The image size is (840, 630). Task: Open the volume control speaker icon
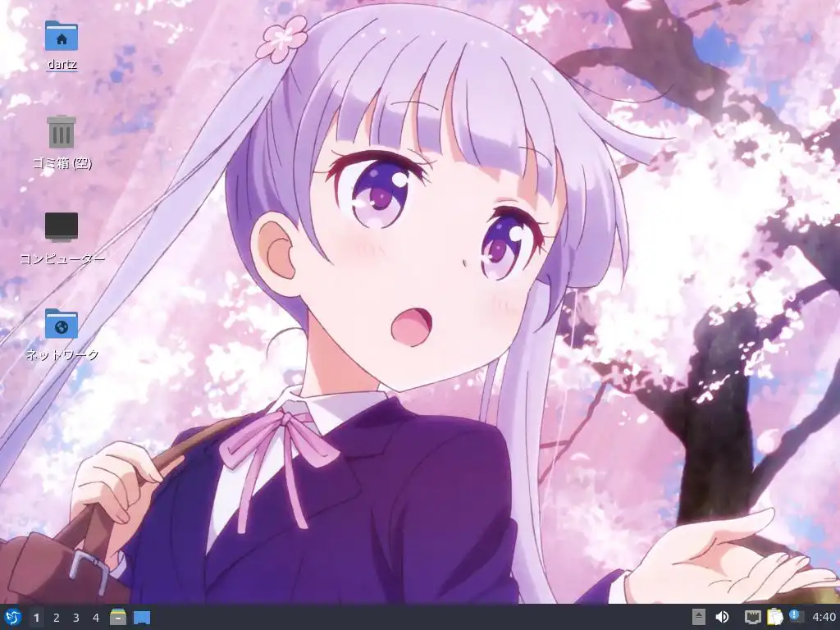(x=722, y=617)
